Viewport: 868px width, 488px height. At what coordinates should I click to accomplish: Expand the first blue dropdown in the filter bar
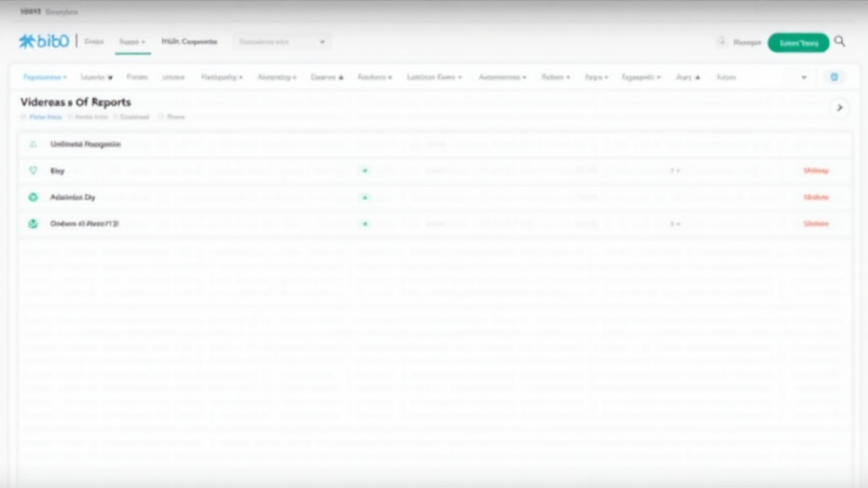[x=46, y=77]
